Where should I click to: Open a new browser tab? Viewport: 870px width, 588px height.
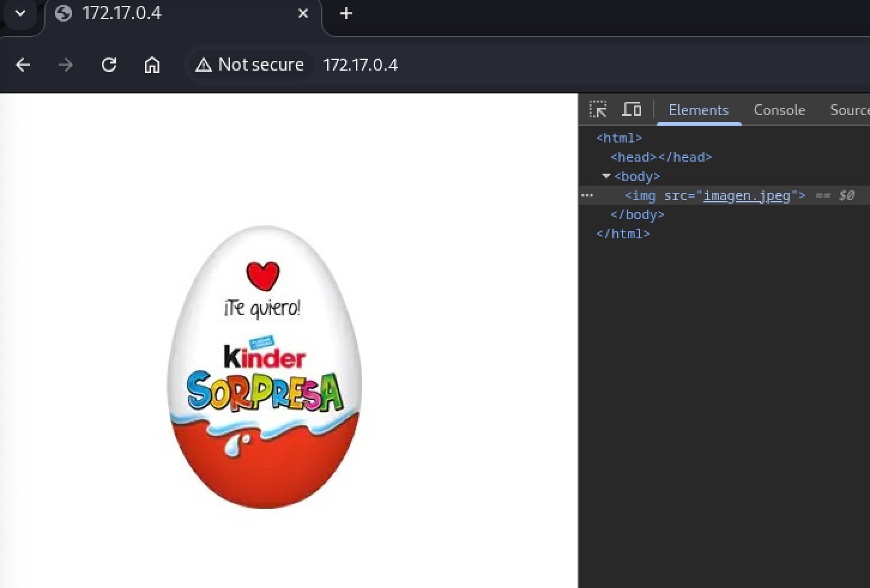click(346, 13)
